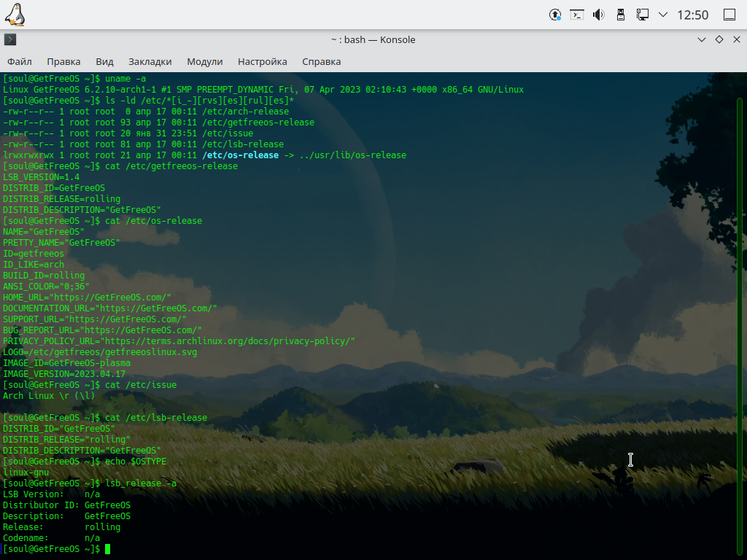747x560 pixels.
Task: Click the PRETTY_NAME="GetFreeOS" line
Action: pyautogui.click(x=61, y=243)
